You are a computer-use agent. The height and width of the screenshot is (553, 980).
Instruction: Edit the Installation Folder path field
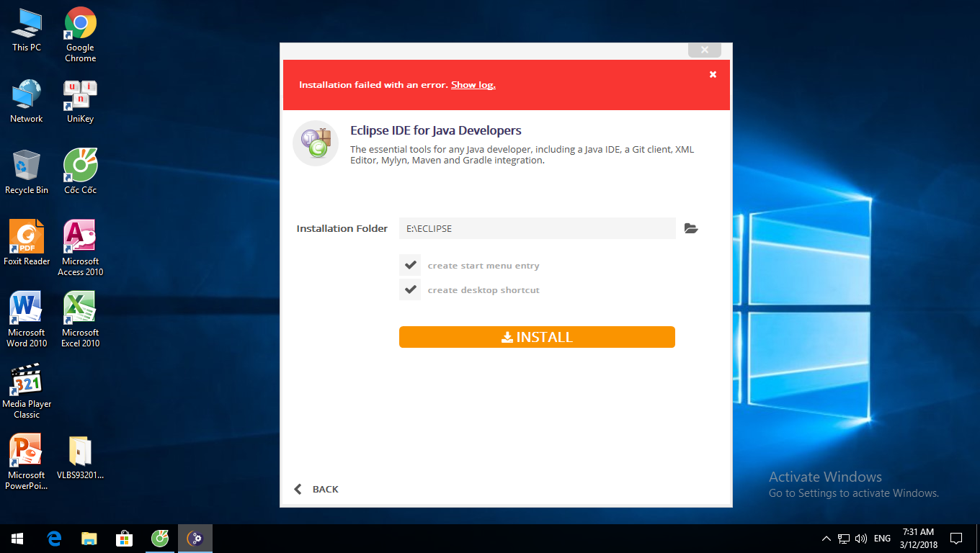tap(538, 228)
